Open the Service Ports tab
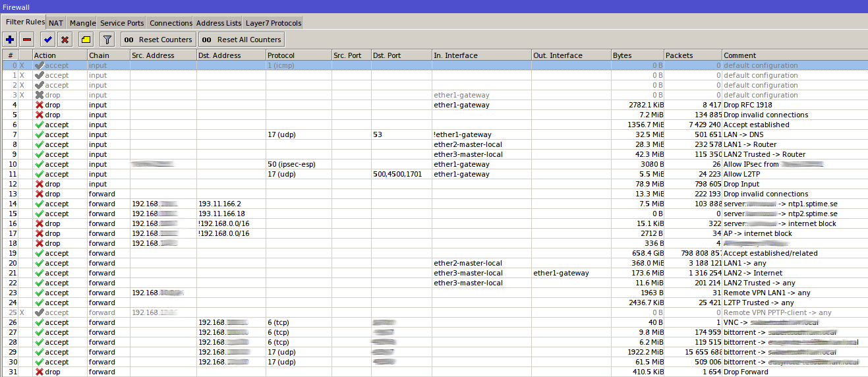Viewport: 868px width, 377px height. 122,23
